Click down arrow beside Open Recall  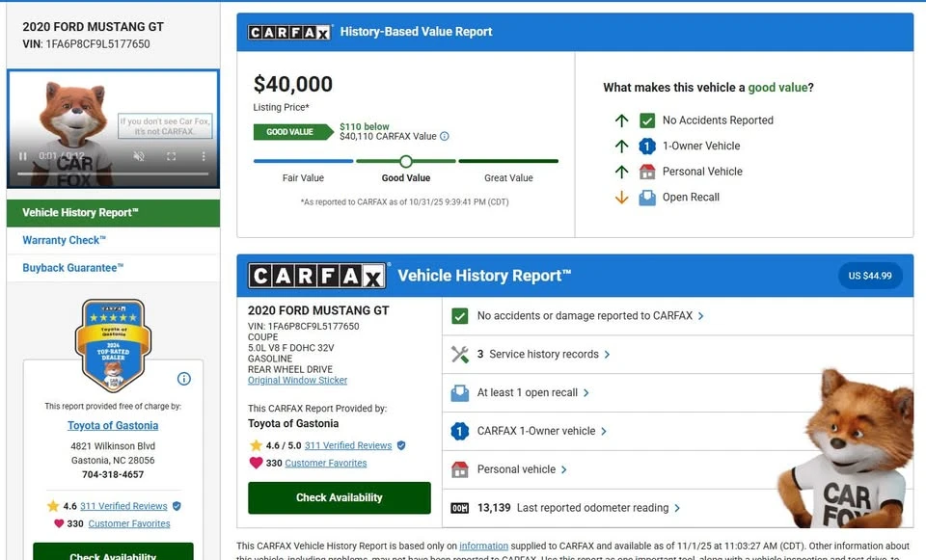pyautogui.click(x=621, y=198)
